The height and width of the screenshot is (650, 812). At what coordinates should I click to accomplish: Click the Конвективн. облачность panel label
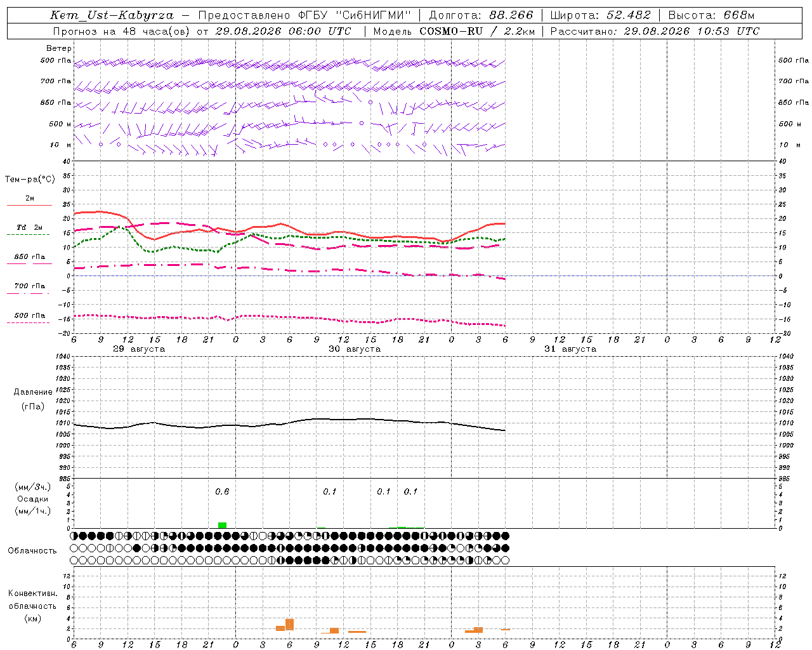(x=32, y=606)
